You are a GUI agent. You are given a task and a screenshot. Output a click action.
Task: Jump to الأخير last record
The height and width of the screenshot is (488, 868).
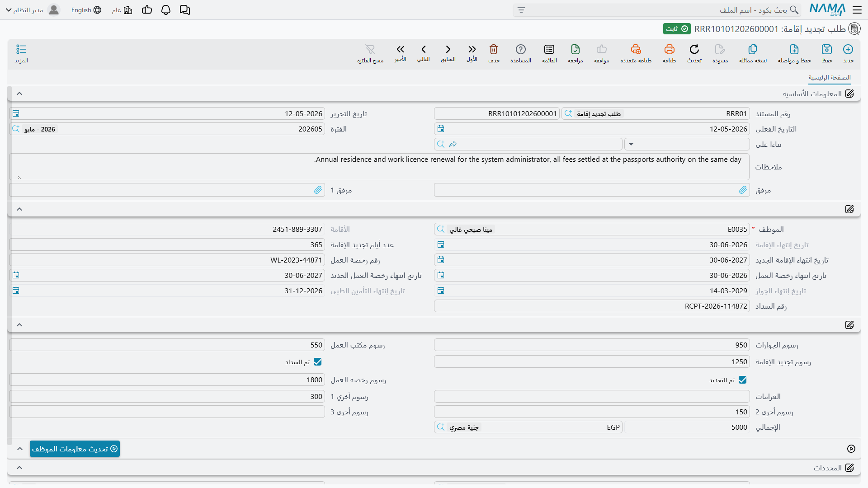pyautogui.click(x=400, y=53)
